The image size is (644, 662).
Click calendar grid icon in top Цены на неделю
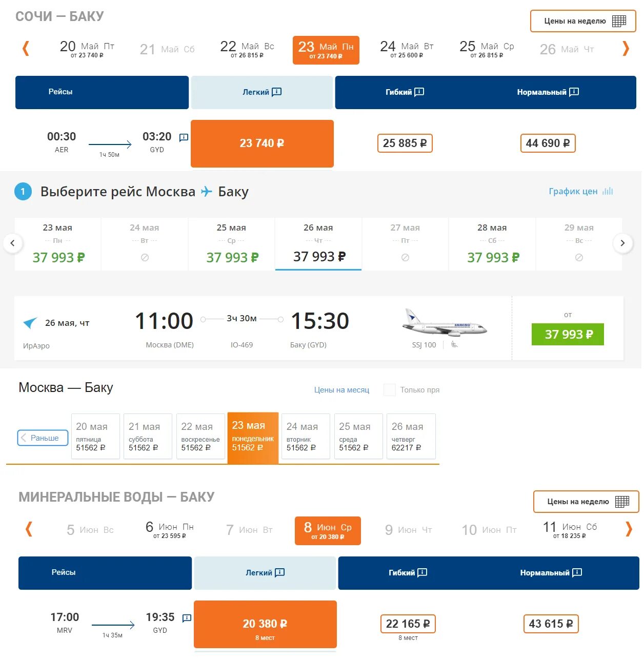619,21
